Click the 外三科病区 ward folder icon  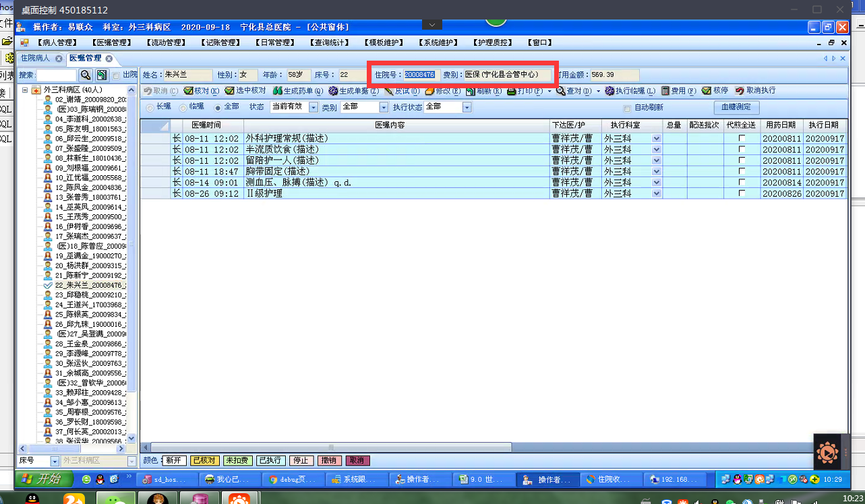click(x=36, y=90)
